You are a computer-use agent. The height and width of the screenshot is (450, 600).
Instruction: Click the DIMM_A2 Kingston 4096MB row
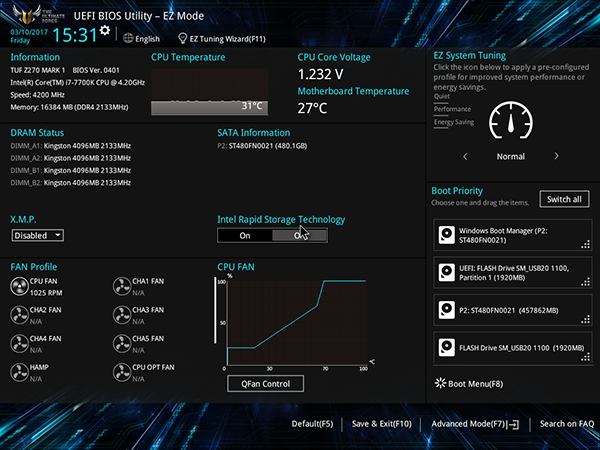tap(70, 158)
